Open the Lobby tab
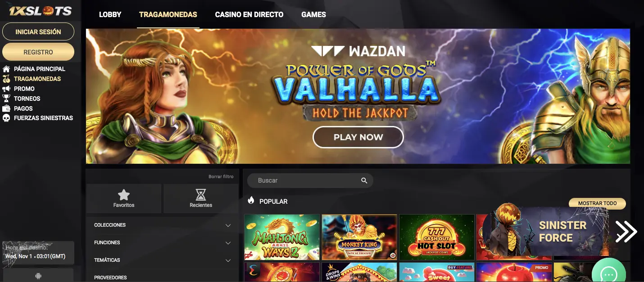This screenshot has width=644, height=282. point(110,14)
